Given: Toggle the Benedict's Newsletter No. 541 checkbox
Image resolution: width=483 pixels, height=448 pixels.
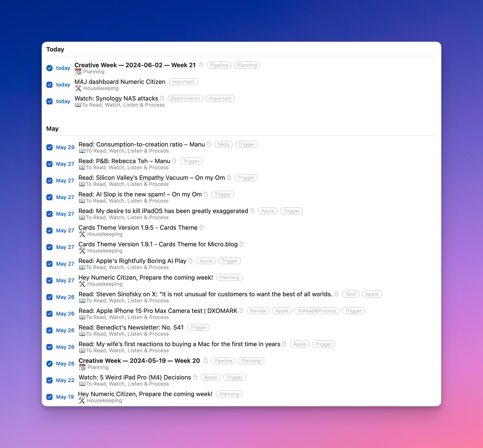Looking at the screenshot, I should tap(50, 330).
